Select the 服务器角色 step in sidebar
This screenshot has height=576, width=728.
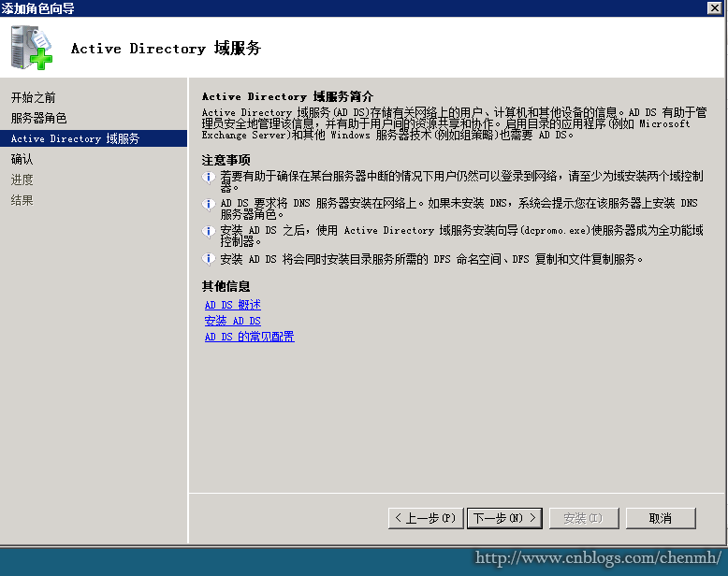tap(38, 118)
